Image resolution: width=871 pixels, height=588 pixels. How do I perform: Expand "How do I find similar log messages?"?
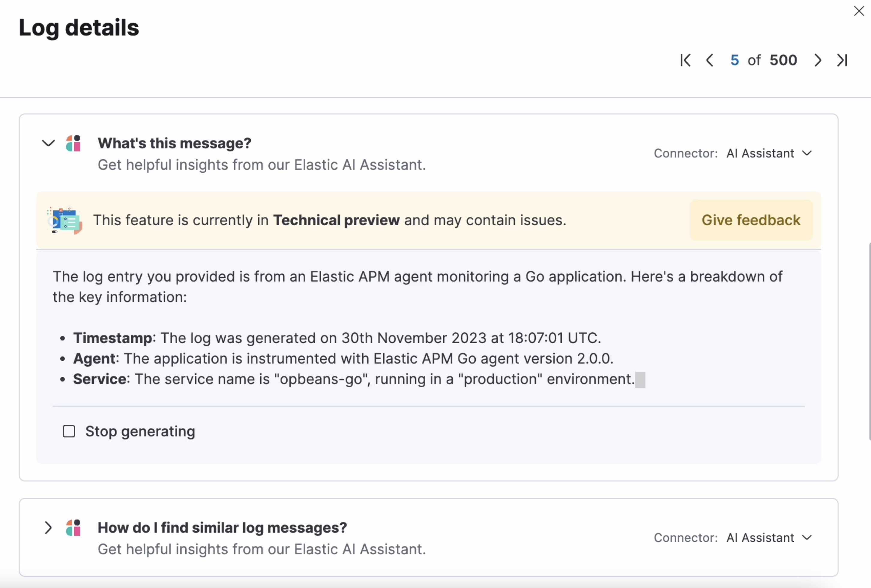pyautogui.click(x=48, y=528)
